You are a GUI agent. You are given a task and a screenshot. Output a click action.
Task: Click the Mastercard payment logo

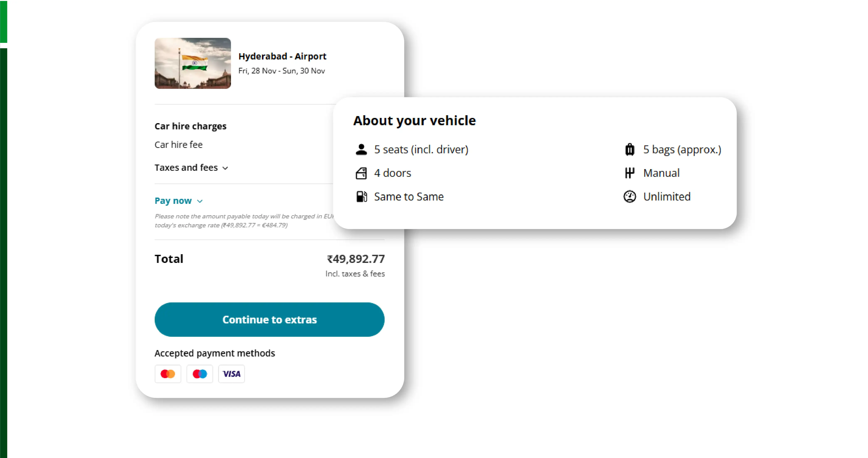[168, 374]
